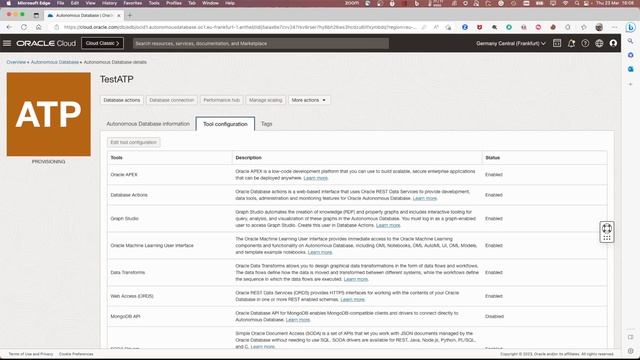Screen dimensions: 640x360
Task: Open a new browser tab with plus
Action: coord(130,16)
